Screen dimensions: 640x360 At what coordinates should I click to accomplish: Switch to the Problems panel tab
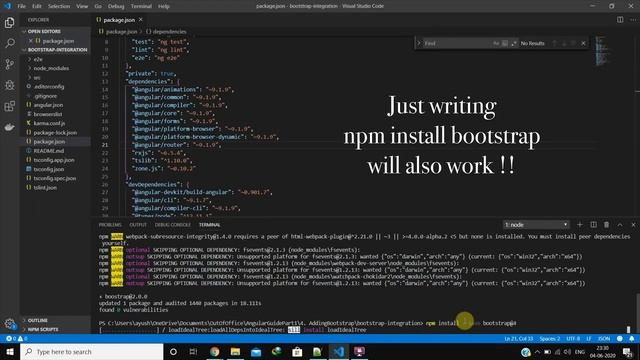pos(110,225)
